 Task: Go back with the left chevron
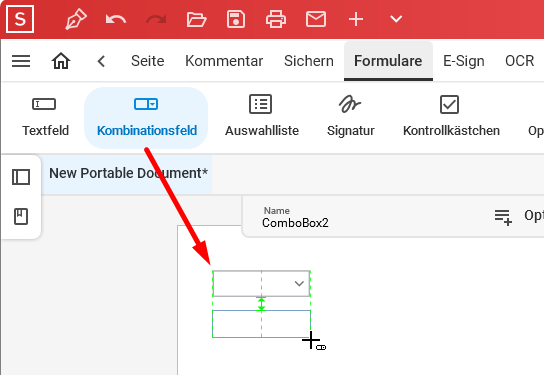[101, 61]
